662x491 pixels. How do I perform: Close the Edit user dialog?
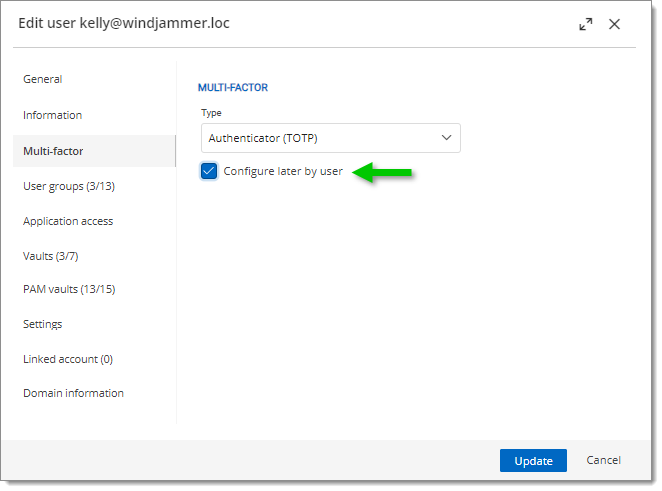[614, 24]
